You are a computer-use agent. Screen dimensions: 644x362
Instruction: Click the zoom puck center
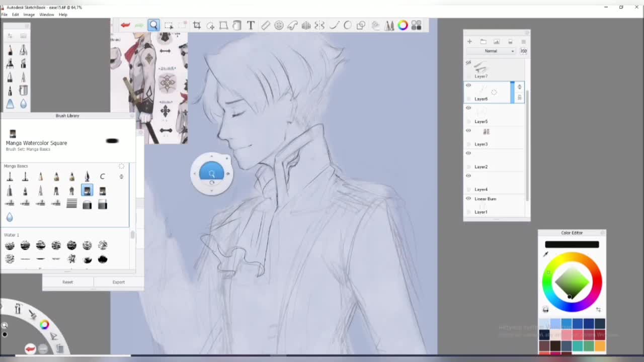point(212,173)
